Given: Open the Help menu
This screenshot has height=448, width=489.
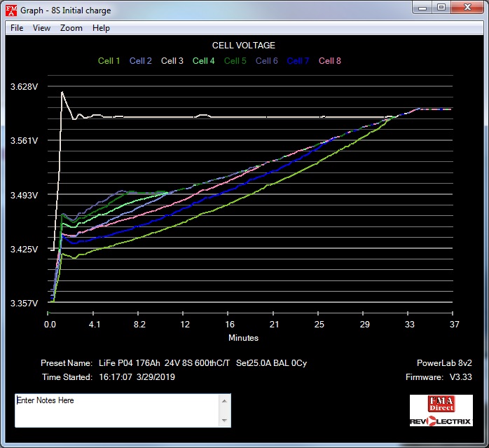Looking at the screenshot, I should pos(101,28).
